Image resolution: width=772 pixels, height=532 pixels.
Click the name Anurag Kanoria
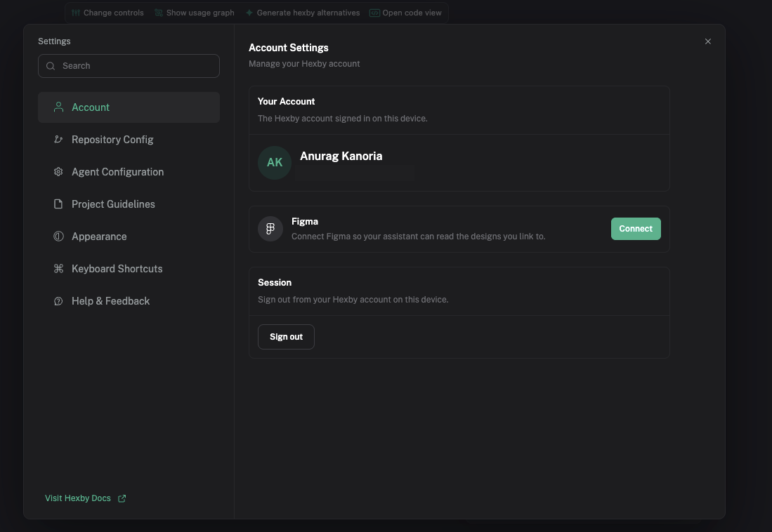(x=341, y=156)
